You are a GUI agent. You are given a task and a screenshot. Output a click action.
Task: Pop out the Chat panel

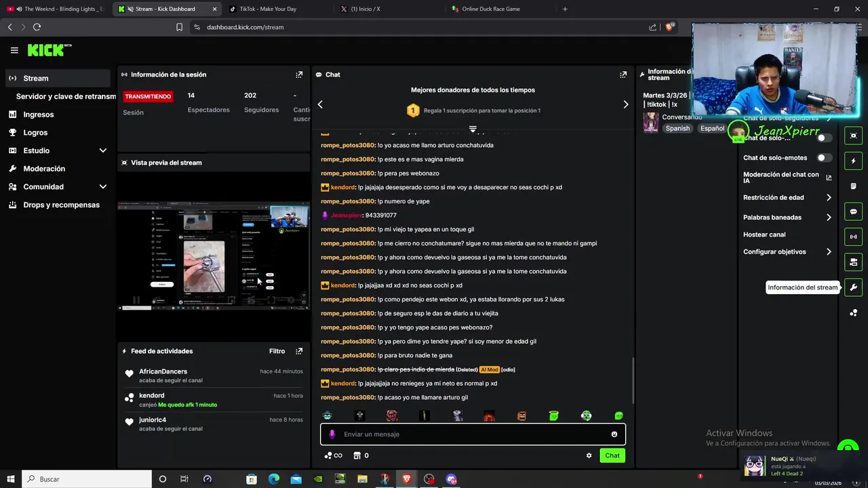pyautogui.click(x=623, y=75)
